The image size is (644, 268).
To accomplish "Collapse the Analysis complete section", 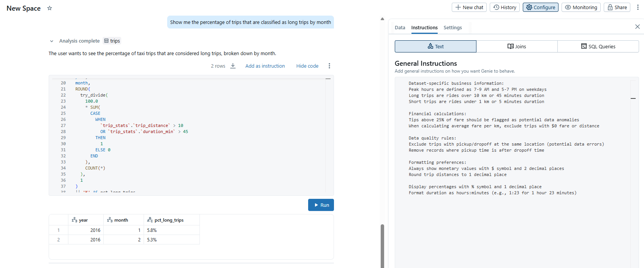I will [52, 41].
